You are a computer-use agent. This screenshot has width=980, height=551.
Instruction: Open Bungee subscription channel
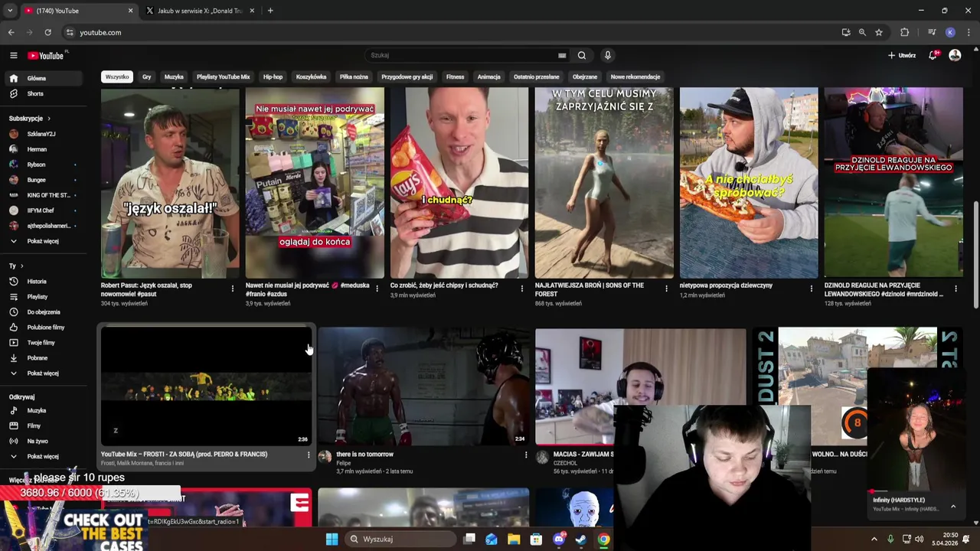[42, 180]
